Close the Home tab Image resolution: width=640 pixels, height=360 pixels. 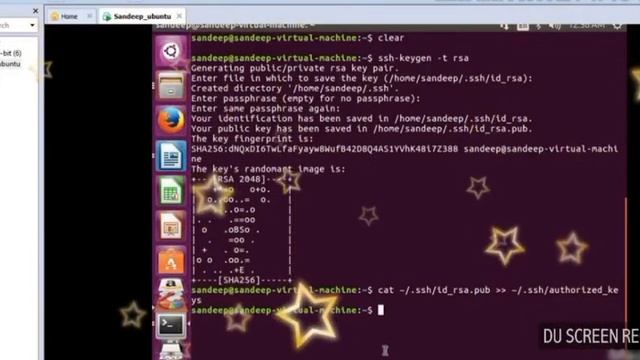pyautogui.click(x=89, y=16)
